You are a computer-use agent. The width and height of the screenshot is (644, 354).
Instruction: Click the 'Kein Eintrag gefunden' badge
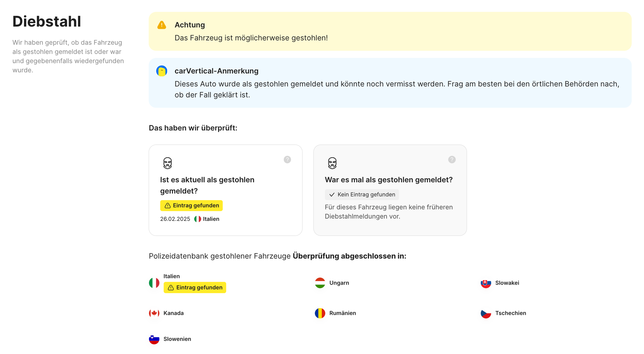(x=362, y=194)
